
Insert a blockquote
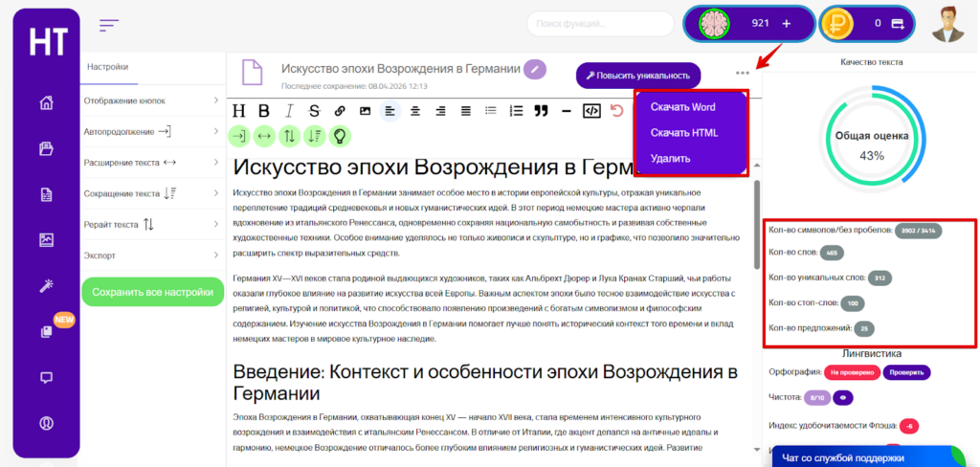point(542,111)
